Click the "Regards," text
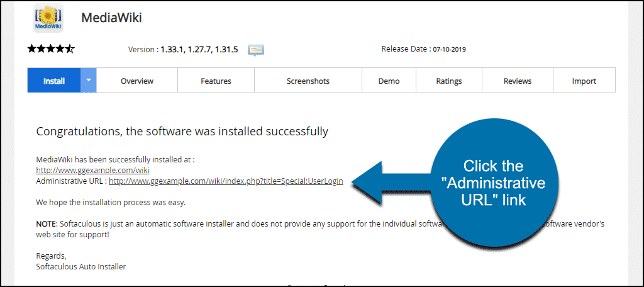This screenshot has width=644, height=287. [51, 256]
